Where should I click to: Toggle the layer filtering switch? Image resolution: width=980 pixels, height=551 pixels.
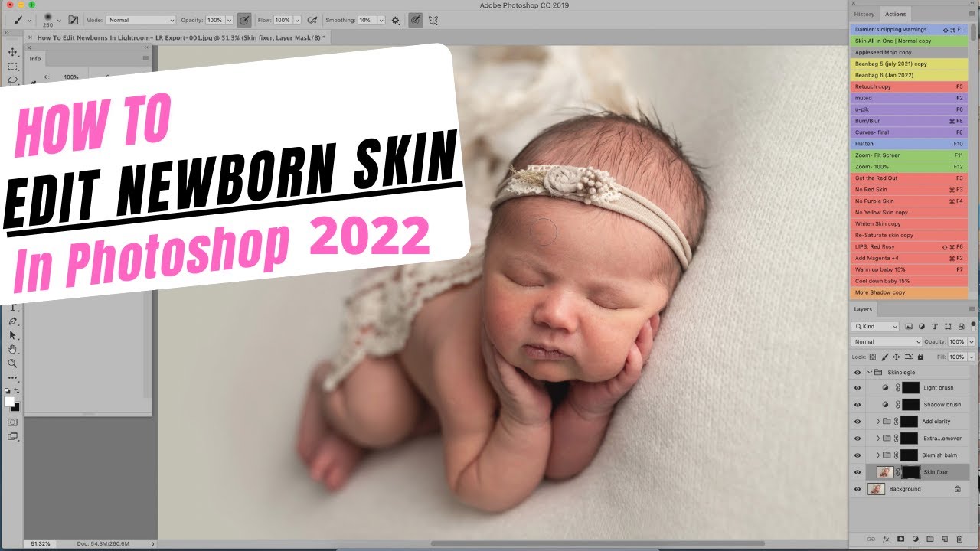(973, 325)
